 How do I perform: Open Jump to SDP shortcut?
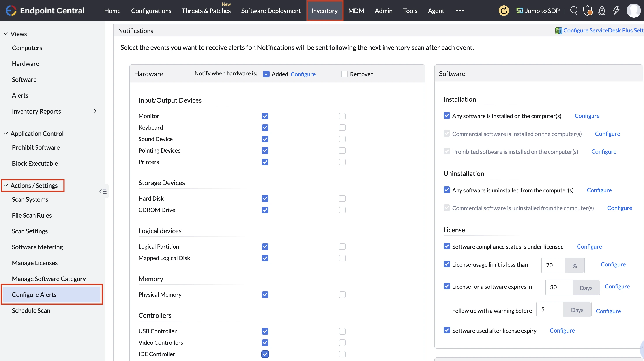538,11
